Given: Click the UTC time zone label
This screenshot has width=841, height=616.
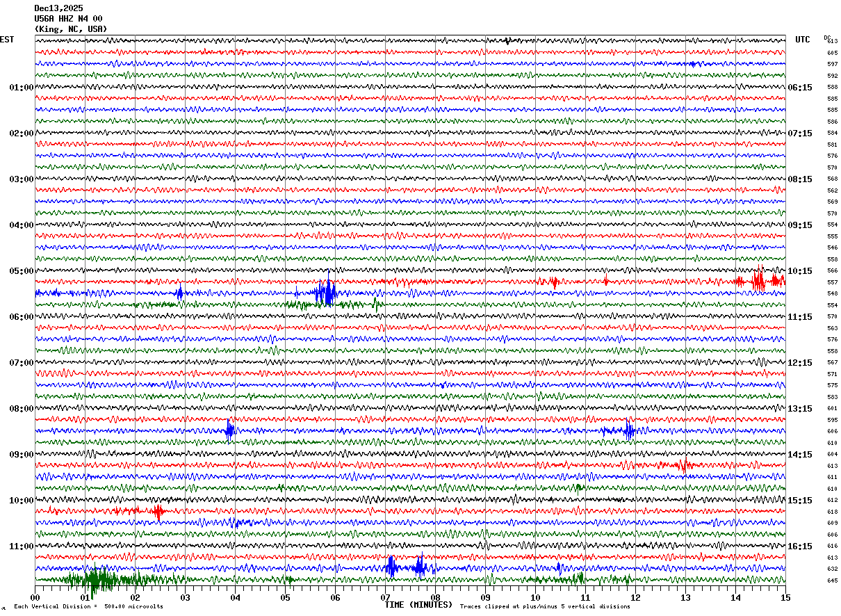Looking at the screenshot, I should tap(803, 40).
